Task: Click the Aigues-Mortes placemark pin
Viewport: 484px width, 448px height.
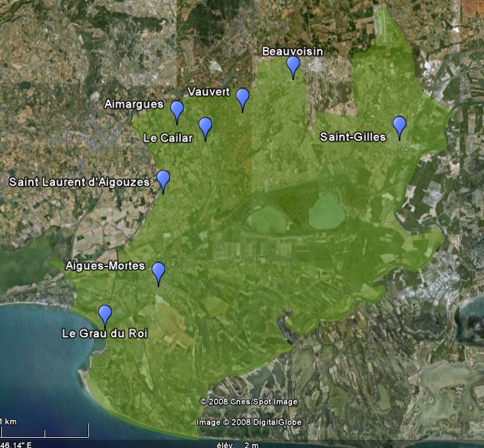Action: coord(158,271)
